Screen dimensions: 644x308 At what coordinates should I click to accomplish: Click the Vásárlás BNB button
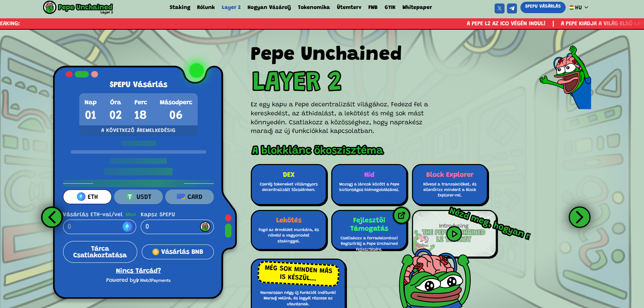[x=178, y=252]
